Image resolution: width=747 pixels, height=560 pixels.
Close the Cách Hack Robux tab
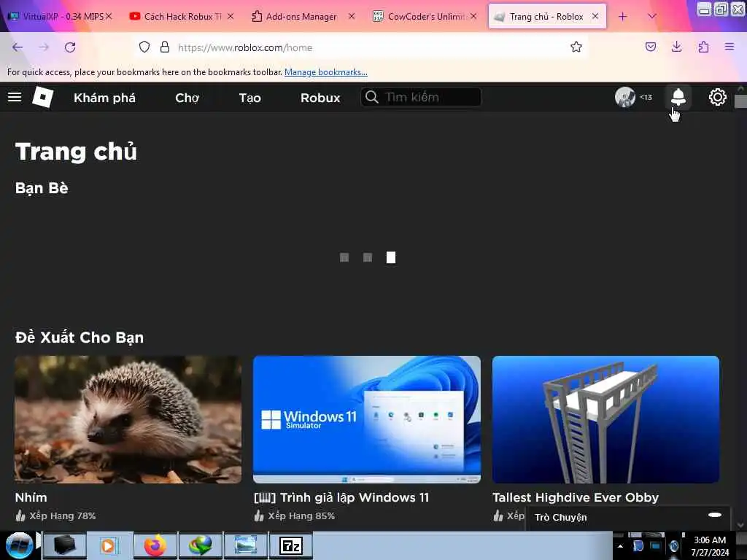coord(231,16)
